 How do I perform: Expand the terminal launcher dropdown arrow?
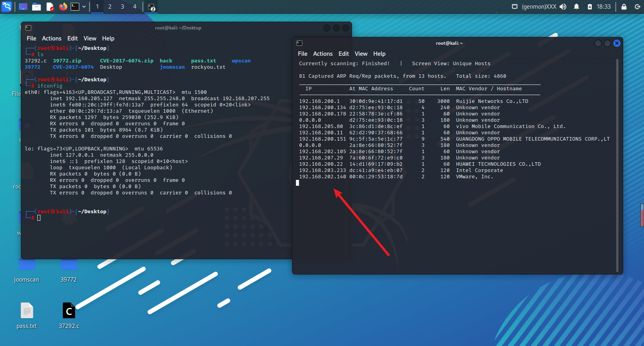(84, 7)
